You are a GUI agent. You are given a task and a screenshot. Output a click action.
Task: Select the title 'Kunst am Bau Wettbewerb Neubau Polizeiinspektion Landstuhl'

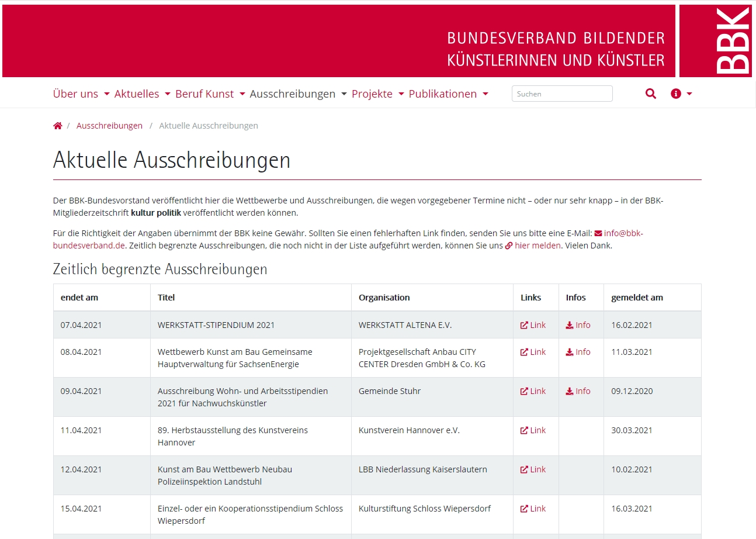pos(225,475)
